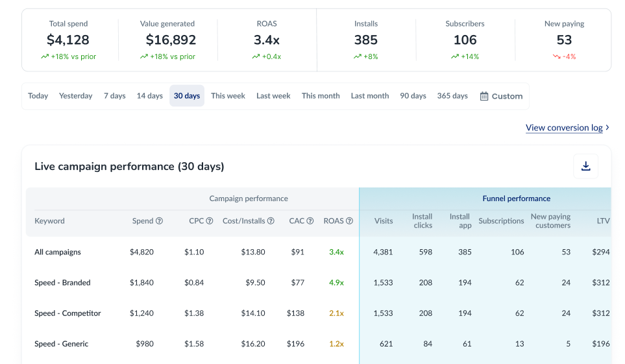Screen dimensions: 625x364
Task: Click the 4.9x ROAS value
Action: point(336,283)
